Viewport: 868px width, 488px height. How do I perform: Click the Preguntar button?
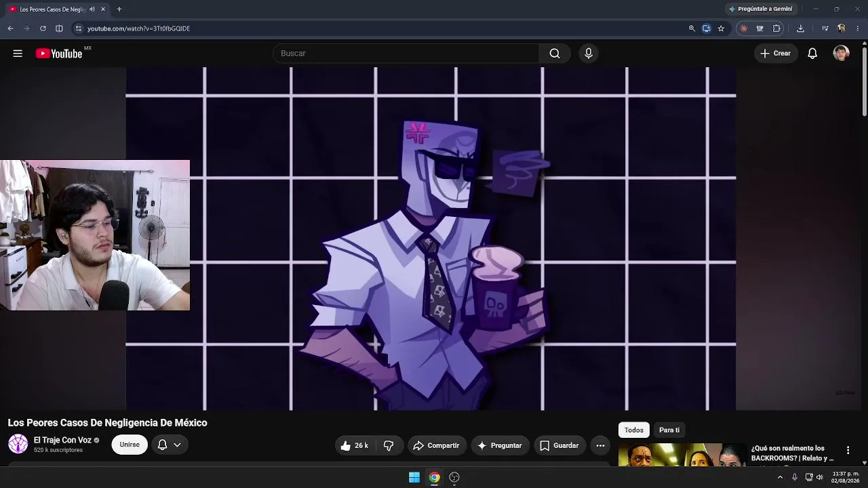click(x=500, y=445)
